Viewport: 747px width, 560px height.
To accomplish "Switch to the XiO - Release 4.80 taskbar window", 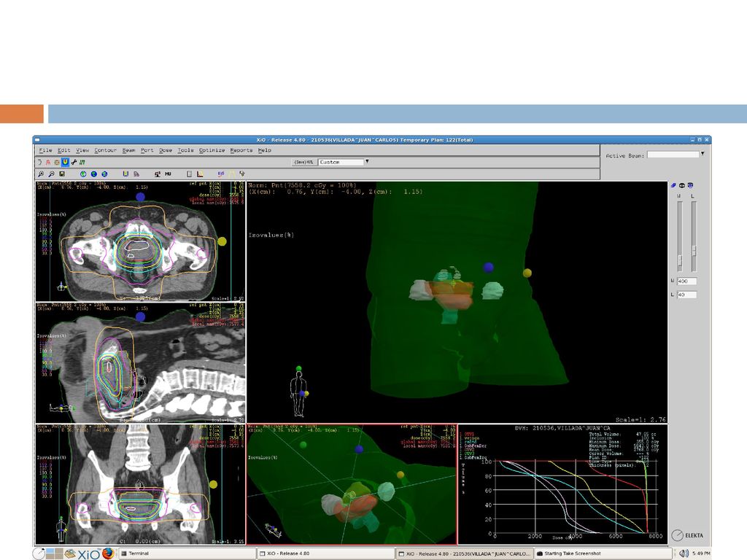I will pos(325,554).
